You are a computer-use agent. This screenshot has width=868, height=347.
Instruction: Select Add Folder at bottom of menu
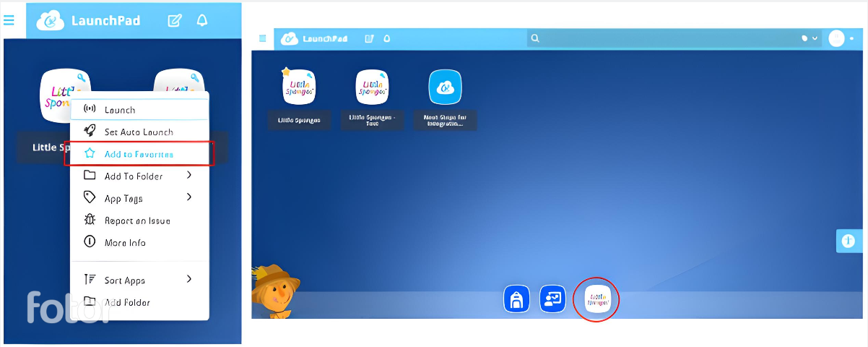pyautogui.click(x=127, y=302)
